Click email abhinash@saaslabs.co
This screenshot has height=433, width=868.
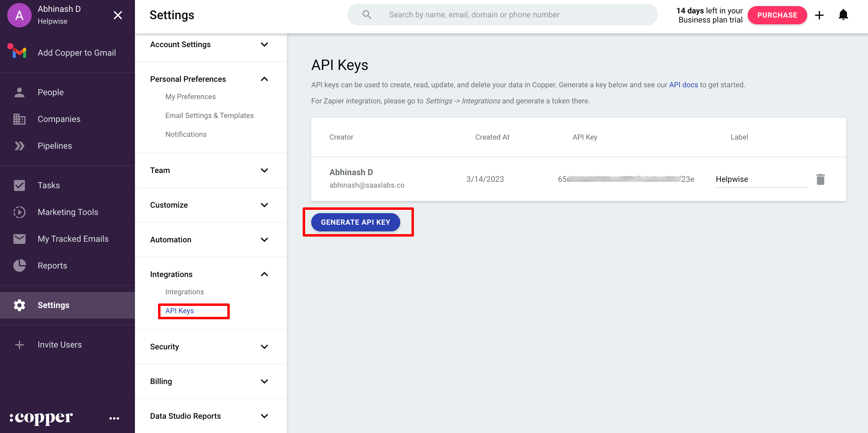[x=367, y=185]
